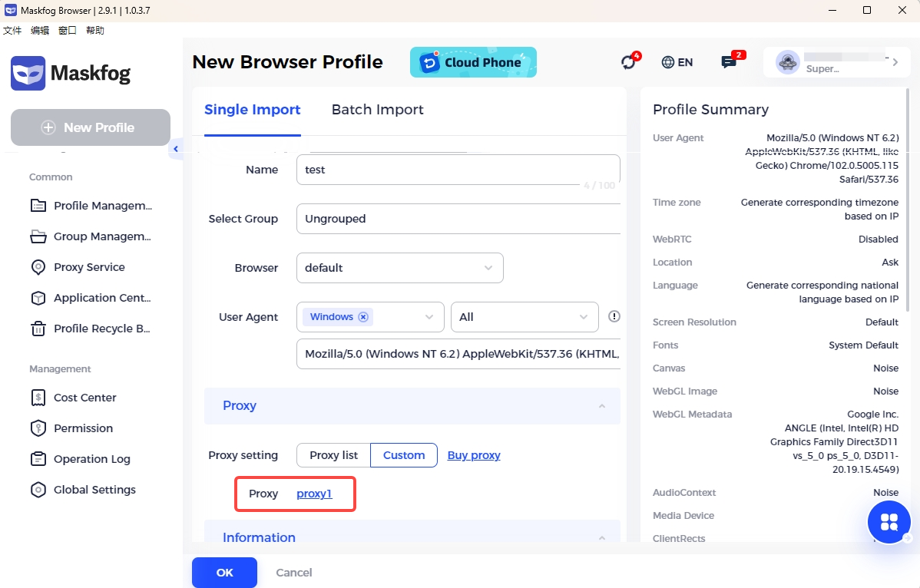Open Profile Recycle Bin trash icon
Image resolution: width=920 pixels, height=588 pixels.
pos(38,329)
